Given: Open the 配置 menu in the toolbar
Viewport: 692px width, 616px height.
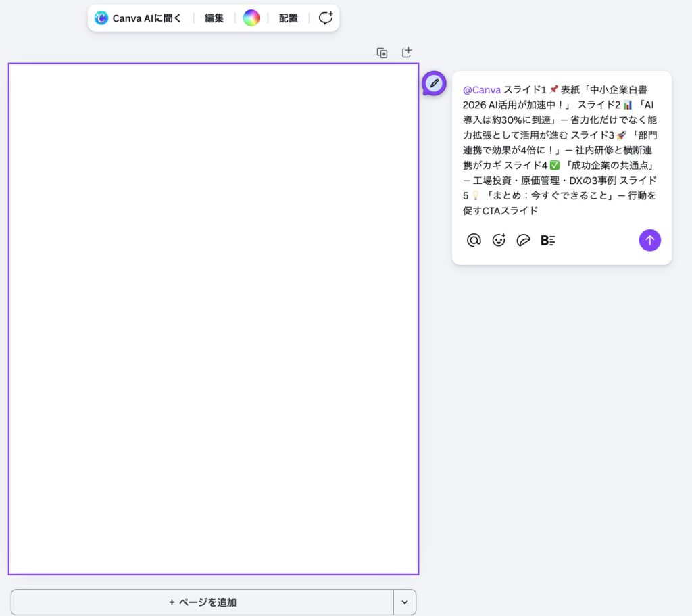Looking at the screenshot, I should 289,18.
